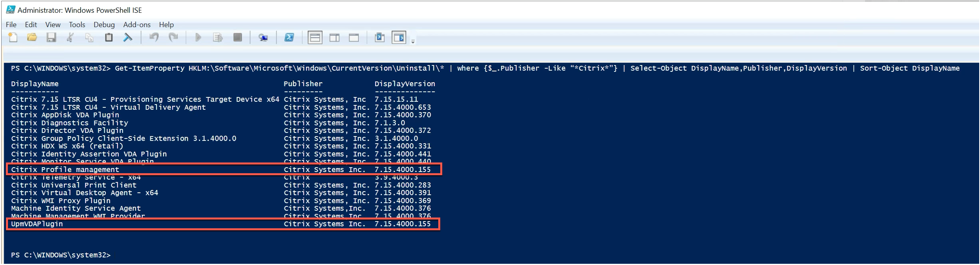Save the script using the floppy icon
The height and width of the screenshot is (265, 980).
click(51, 38)
